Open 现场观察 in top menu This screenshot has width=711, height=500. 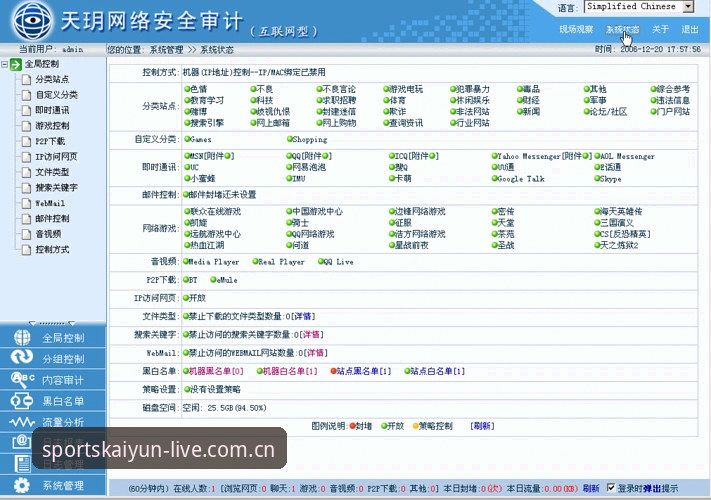(576, 29)
